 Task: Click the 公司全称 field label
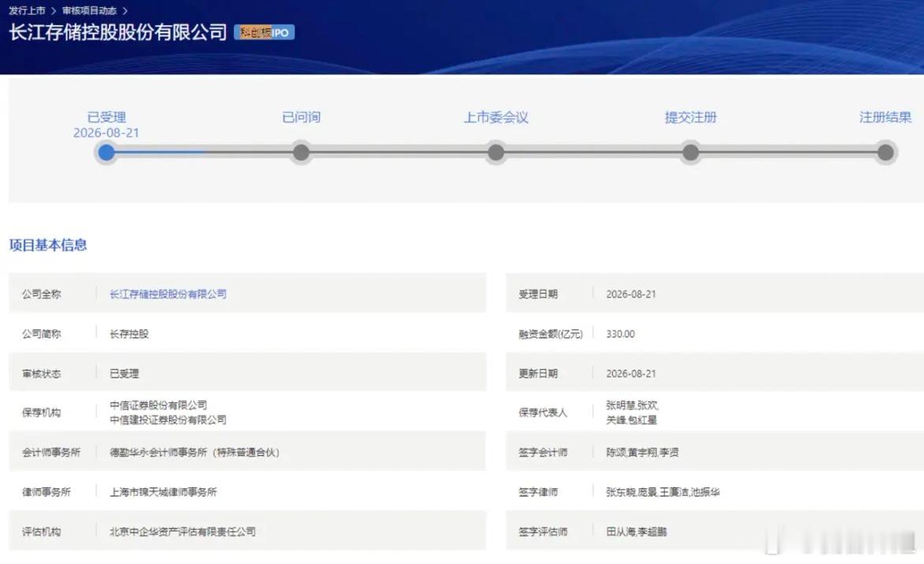point(41,294)
